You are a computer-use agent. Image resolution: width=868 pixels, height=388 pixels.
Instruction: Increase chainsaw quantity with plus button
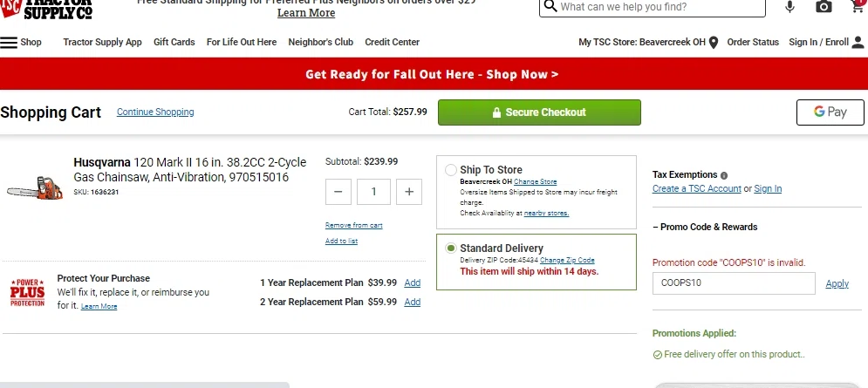(x=409, y=192)
